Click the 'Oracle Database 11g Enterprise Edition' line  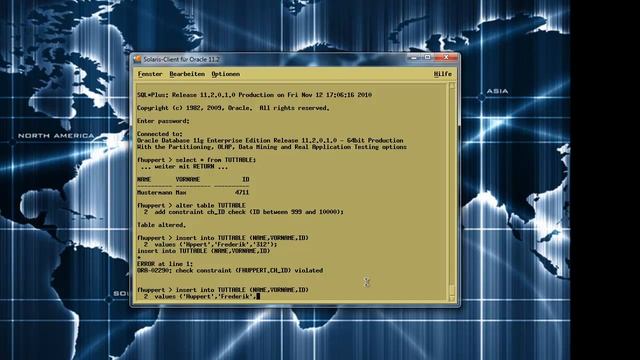[270, 140]
